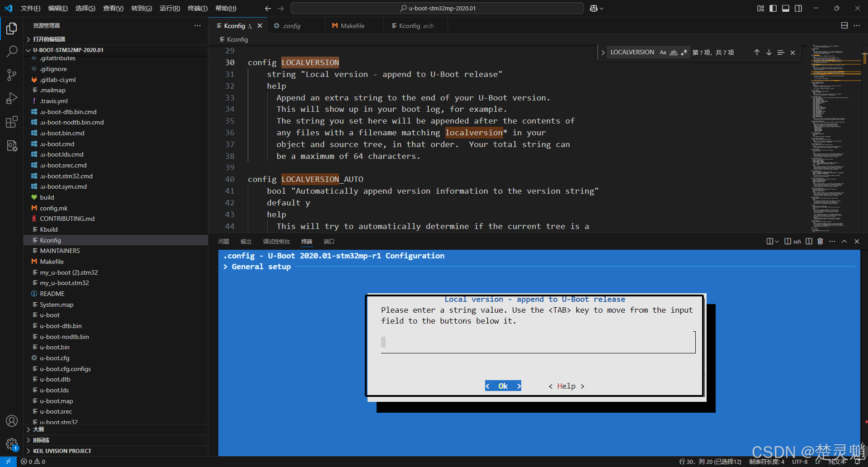Expand the replace field in find widget
The width and height of the screenshot is (868, 467).
pos(603,52)
